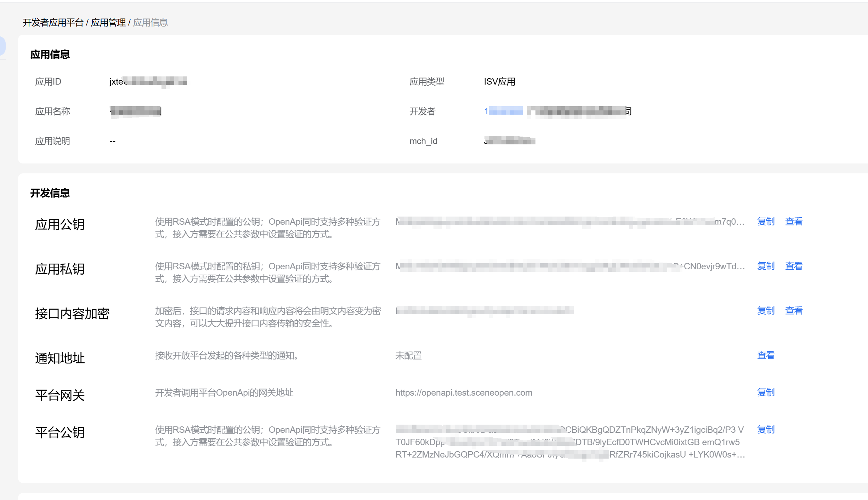The image size is (868, 500).
Task: Click the mch_id value
Action: coord(509,141)
